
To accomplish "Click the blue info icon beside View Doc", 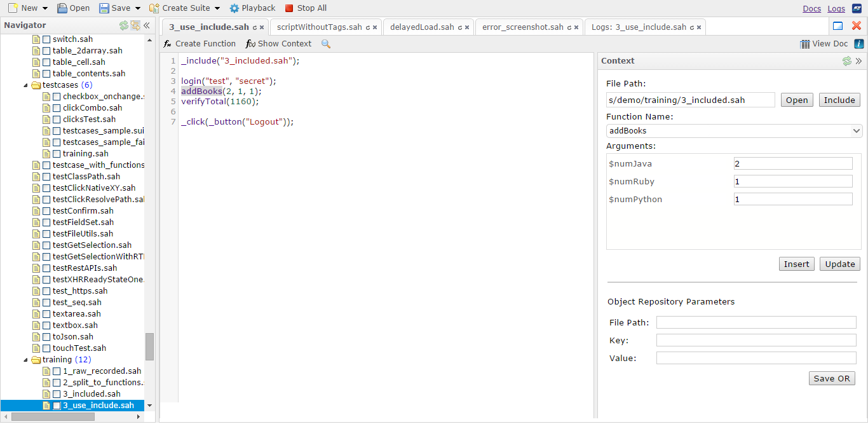I will click(x=858, y=44).
